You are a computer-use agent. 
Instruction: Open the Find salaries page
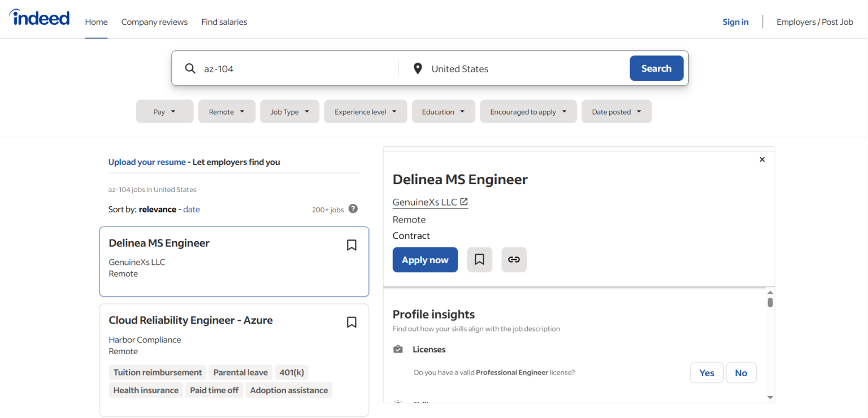tap(224, 22)
